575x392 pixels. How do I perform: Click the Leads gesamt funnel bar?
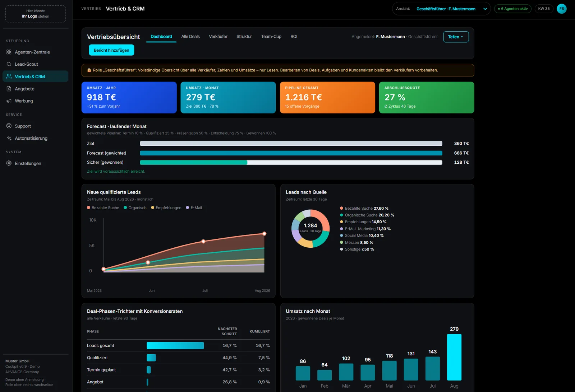(x=175, y=346)
